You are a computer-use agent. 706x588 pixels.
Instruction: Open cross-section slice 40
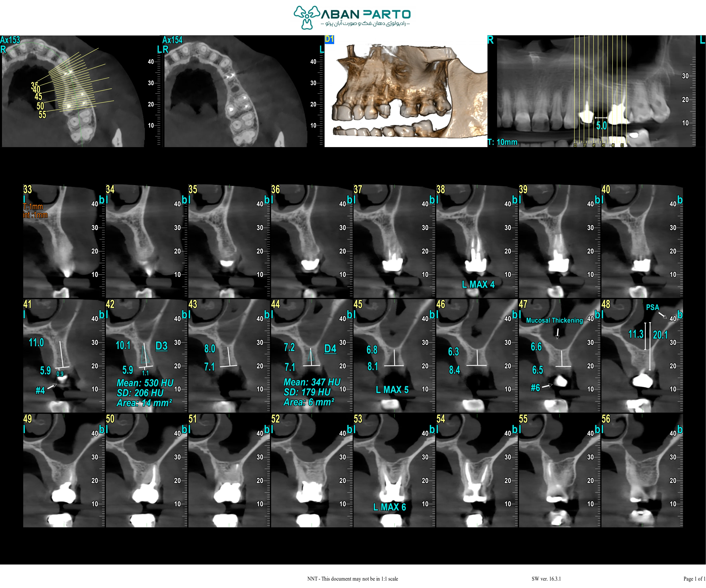coord(642,241)
